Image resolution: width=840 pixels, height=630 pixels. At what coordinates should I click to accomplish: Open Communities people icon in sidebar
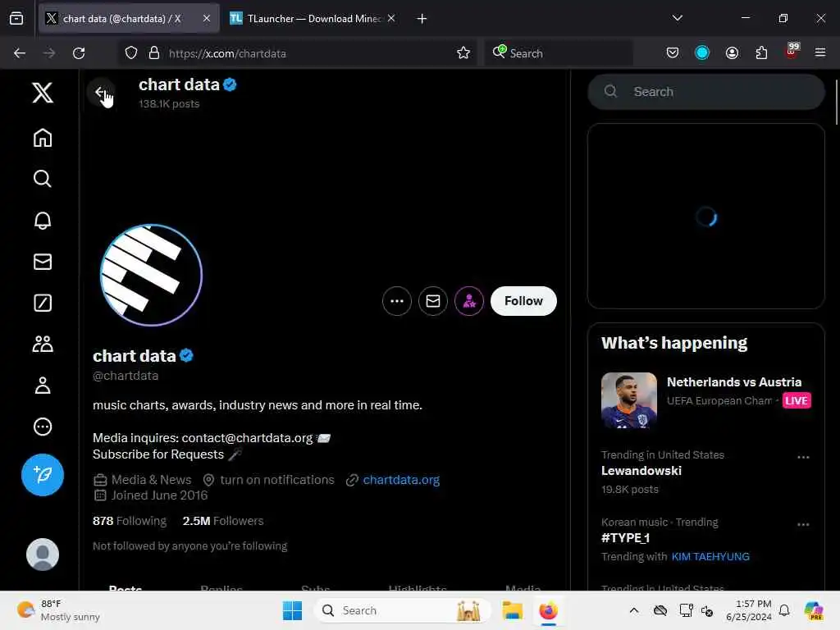point(43,344)
